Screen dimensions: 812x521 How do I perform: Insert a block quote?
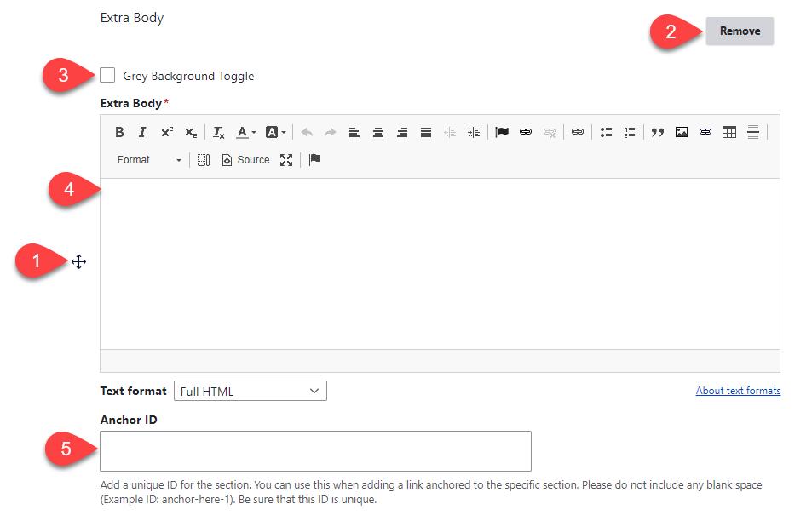(657, 132)
